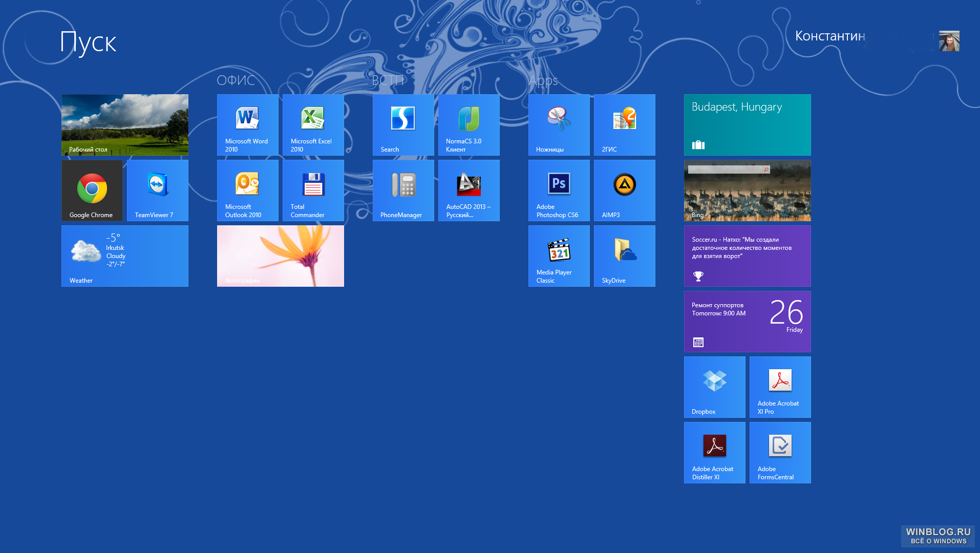Open the Search tile in ВСТП group
980x553 pixels.
pos(403,125)
